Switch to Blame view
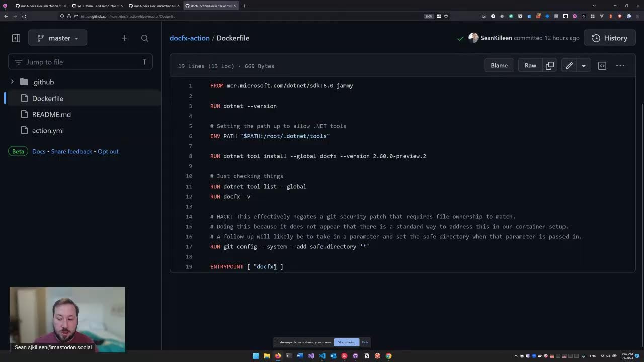Image resolution: width=644 pixels, height=362 pixels. pyautogui.click(x=499, y=66)
